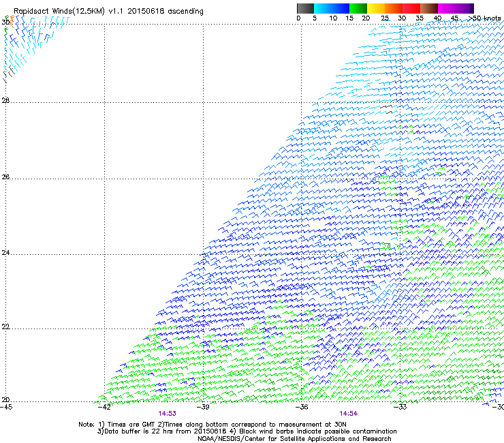This screenshot has width=504, height=443.
Task: Click the 14:54 time label
Action: coord(349,414)
